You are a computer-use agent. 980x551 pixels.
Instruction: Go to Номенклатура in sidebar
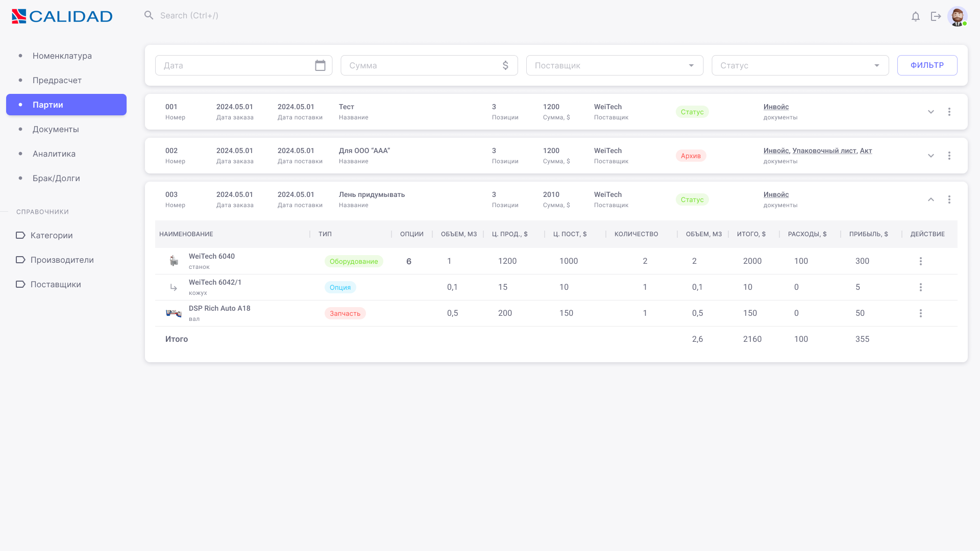coord(66,56)
